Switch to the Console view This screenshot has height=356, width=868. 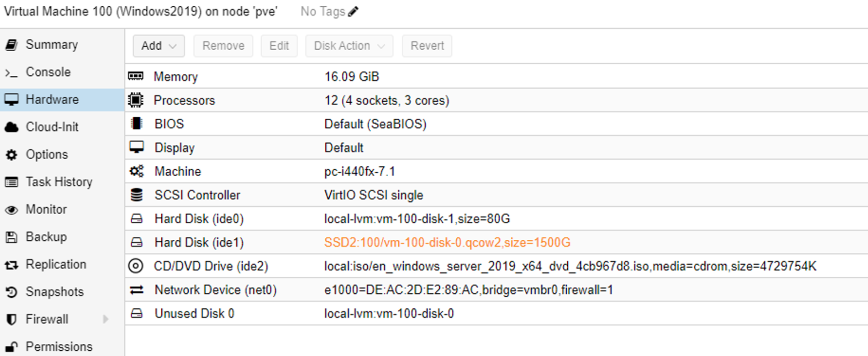48,72
